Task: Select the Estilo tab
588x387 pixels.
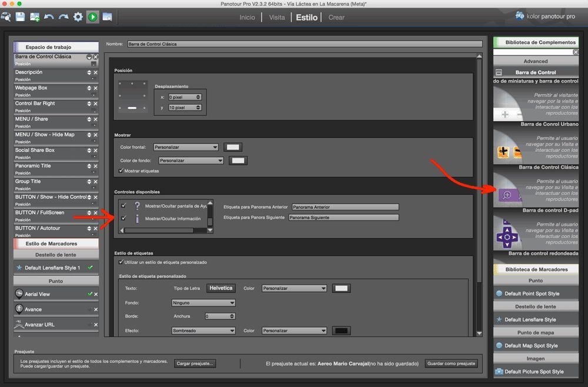Action: 306,17
